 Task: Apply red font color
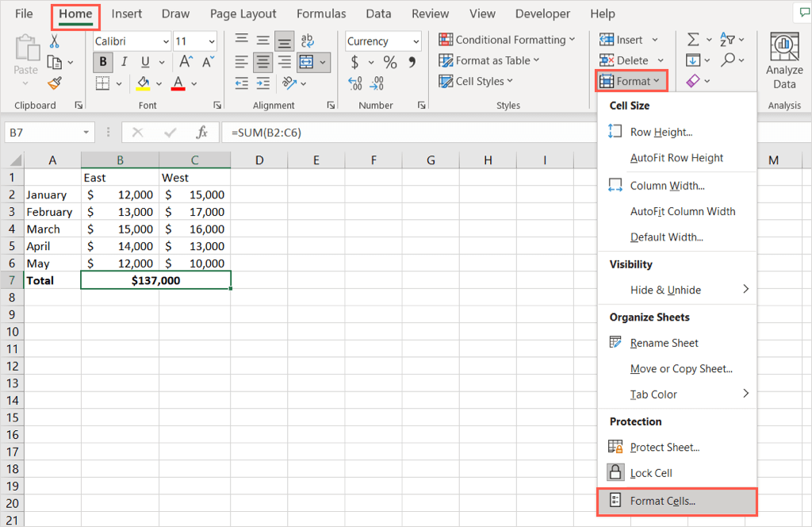click(178, 83)
